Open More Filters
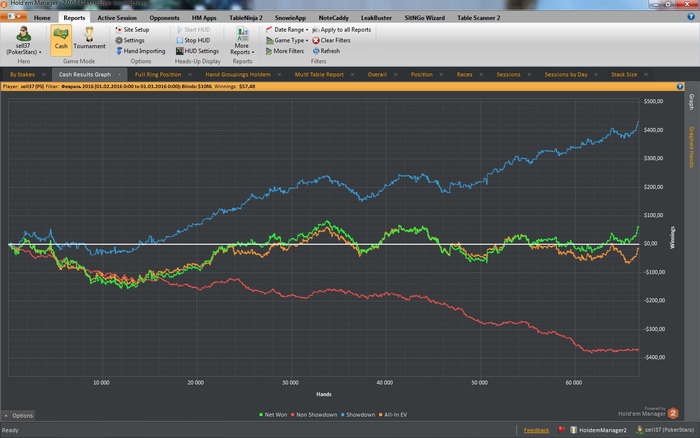 [x=285, y=51]
